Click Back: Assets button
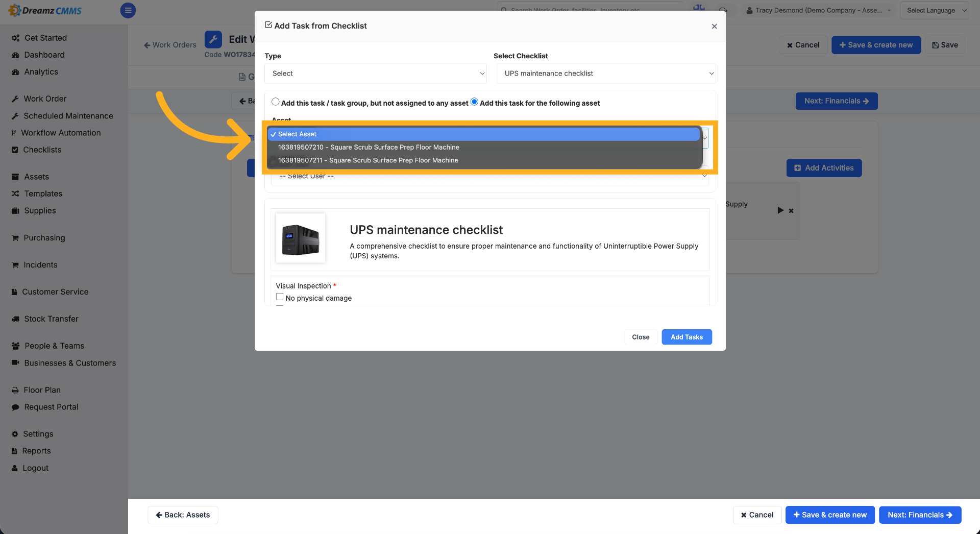This screenshot has height=534, width=980. point(183,515)
